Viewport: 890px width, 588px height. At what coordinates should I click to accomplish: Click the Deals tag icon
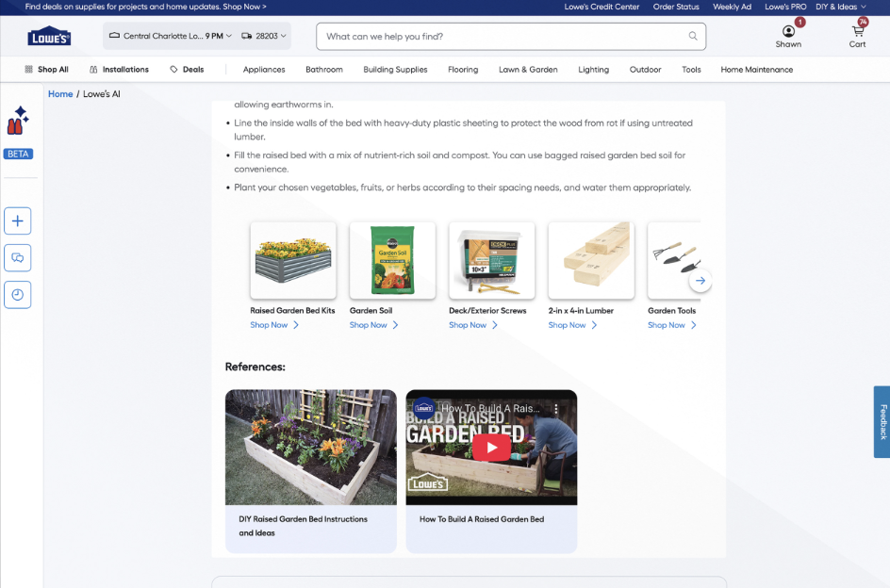click(173, 69)
